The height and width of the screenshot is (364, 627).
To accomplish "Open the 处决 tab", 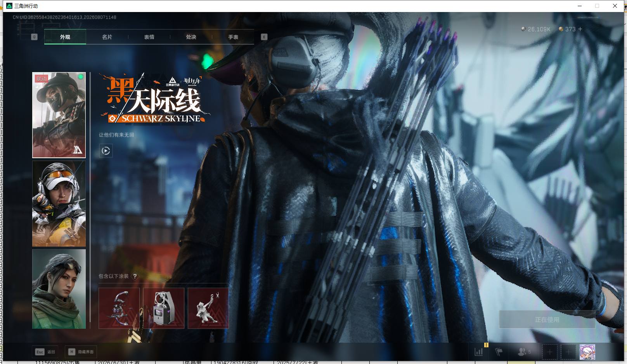I will [x=191, y=37].
